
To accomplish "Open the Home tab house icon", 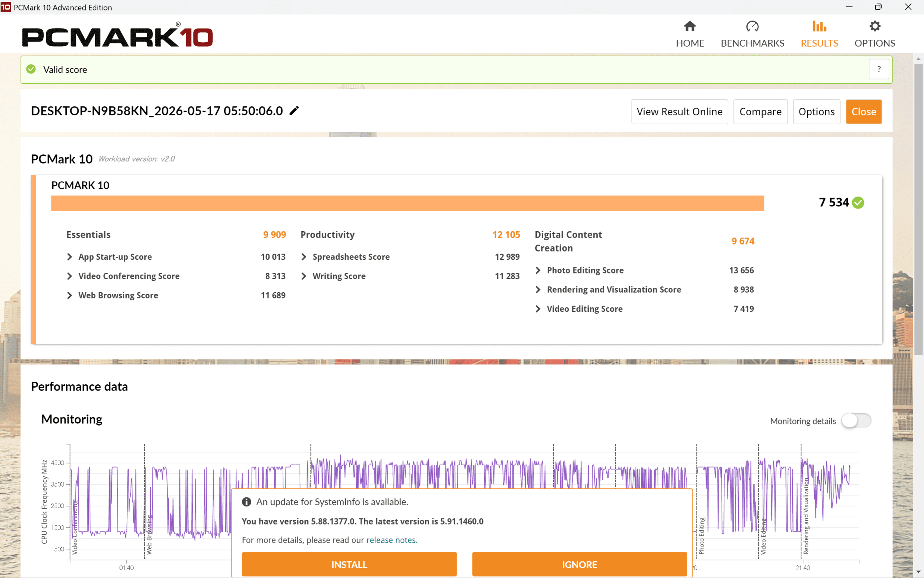I will [x=690, y=26].
